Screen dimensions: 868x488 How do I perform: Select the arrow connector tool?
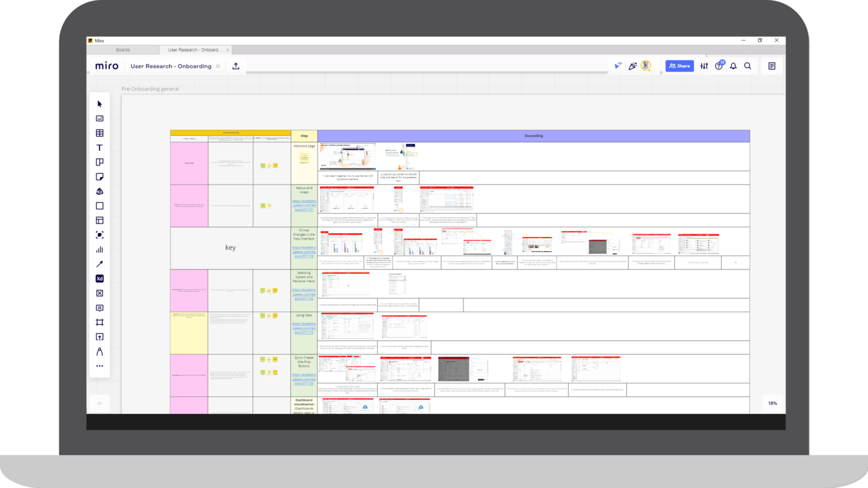pos(100,264)
